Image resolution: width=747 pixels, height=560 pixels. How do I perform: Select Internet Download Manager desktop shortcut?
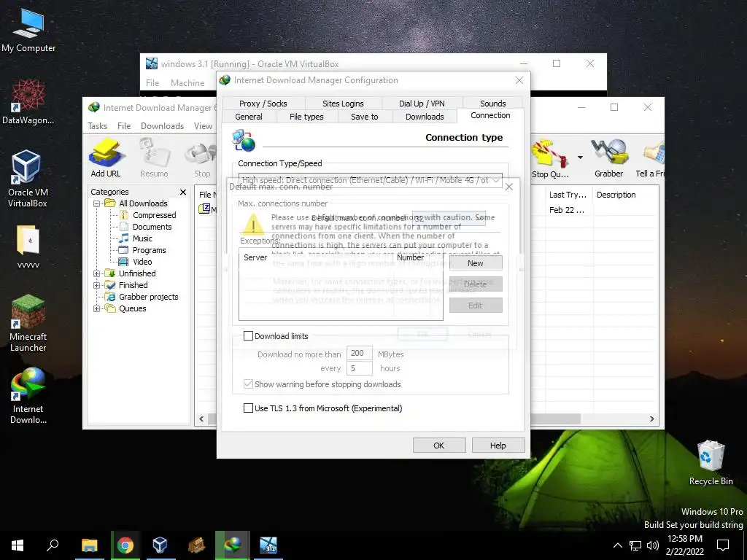28,395
